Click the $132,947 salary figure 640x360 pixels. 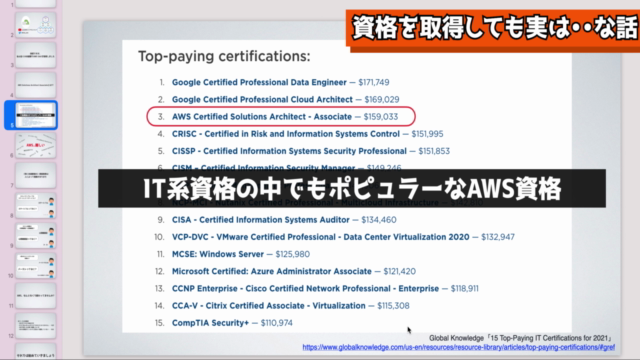[x=498, y=237]
